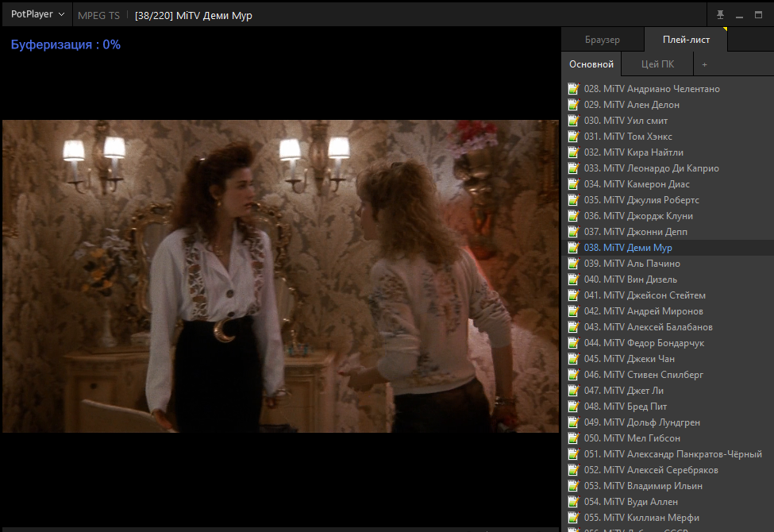Select channel 041. MiTV Джейсон Стейтем

(668, 295)
